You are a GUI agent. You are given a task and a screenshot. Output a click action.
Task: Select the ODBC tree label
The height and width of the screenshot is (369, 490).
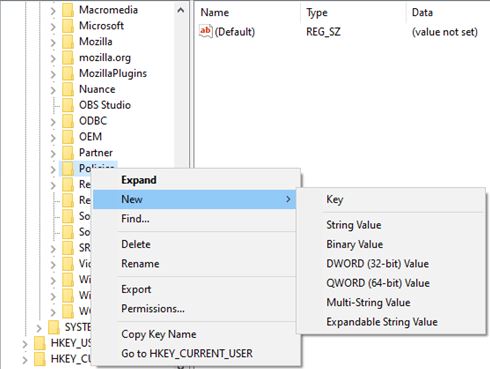(93, 121)
